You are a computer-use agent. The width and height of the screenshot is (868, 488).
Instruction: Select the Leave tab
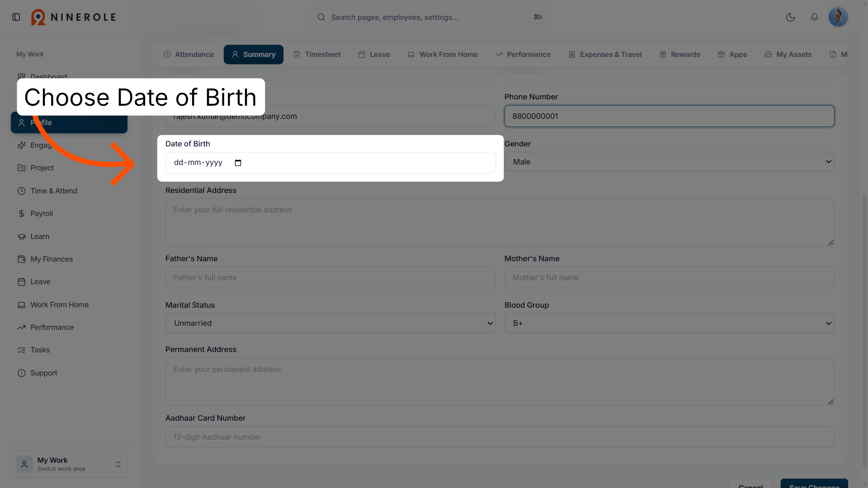coord(374,55)
